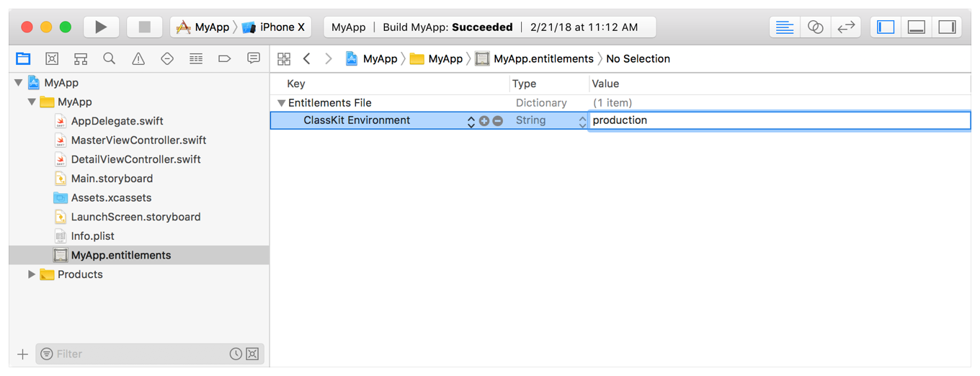
Task: Open Info.plist file
Action: (92, 236)
